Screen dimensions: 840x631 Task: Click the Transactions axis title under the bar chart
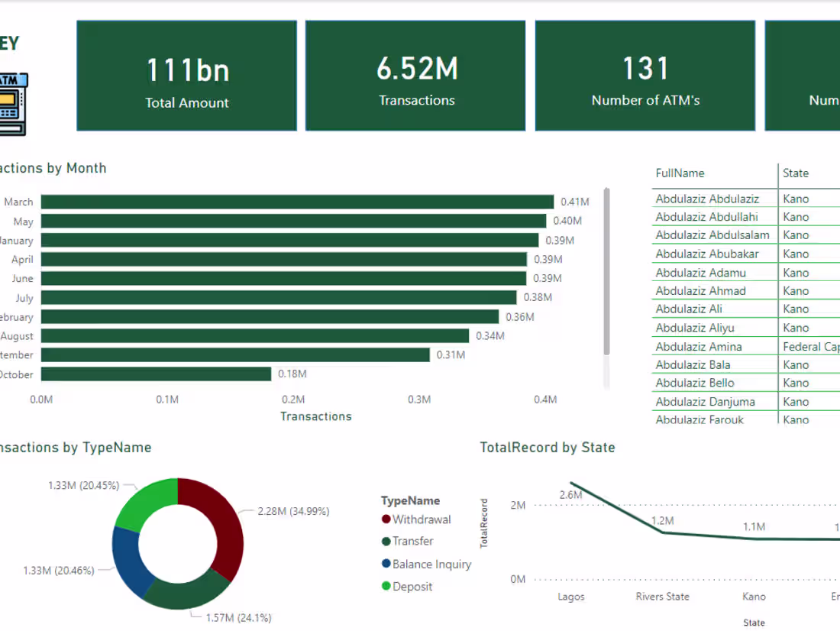[x=315, y=416]
